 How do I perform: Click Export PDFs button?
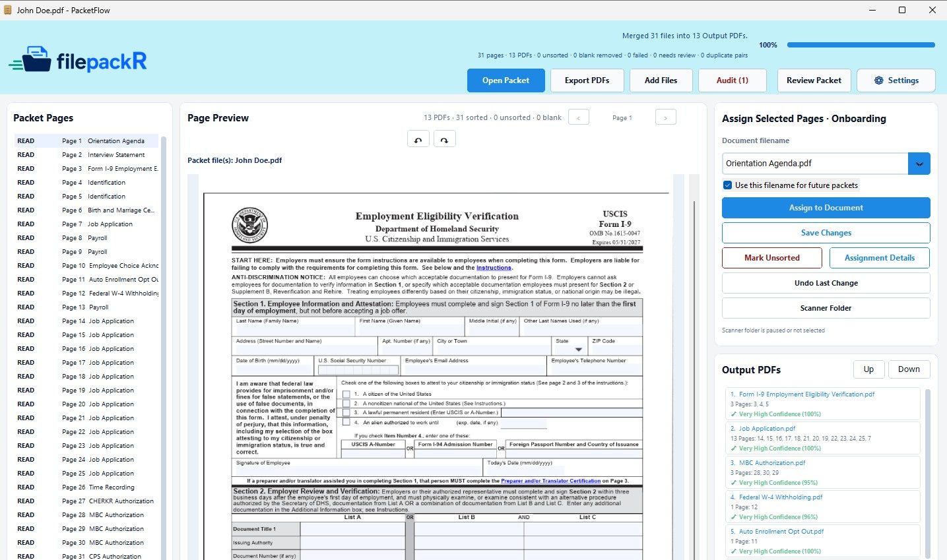click(x=587, y=80)
